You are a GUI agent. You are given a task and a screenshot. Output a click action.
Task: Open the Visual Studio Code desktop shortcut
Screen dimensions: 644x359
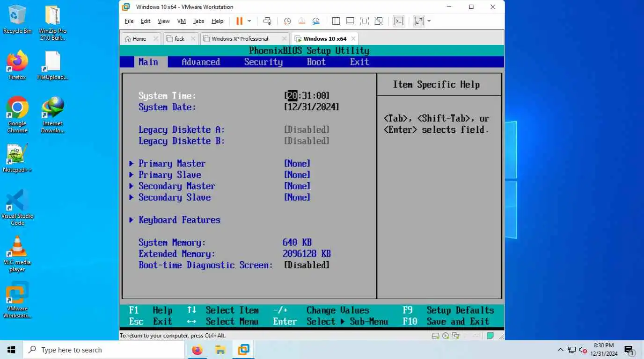click(x=17, y=207)
